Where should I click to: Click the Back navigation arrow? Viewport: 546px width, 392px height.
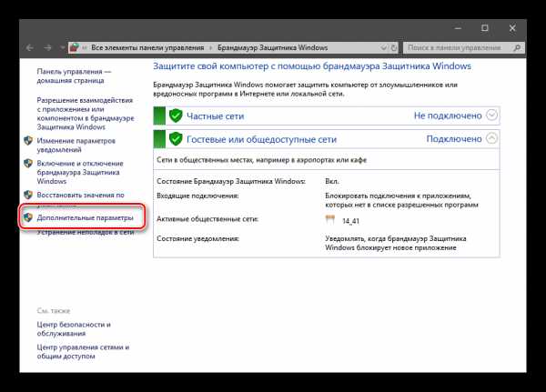(30, 47)
